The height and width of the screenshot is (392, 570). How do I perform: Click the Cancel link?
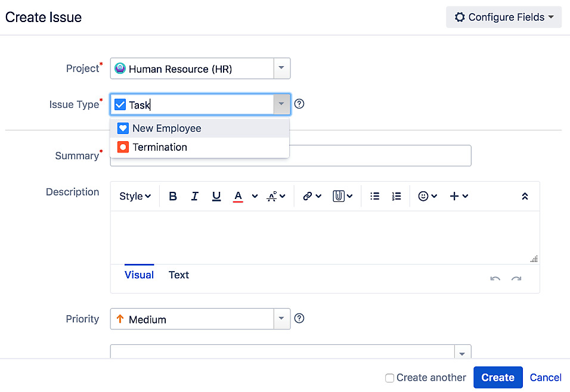coord(546,377)
